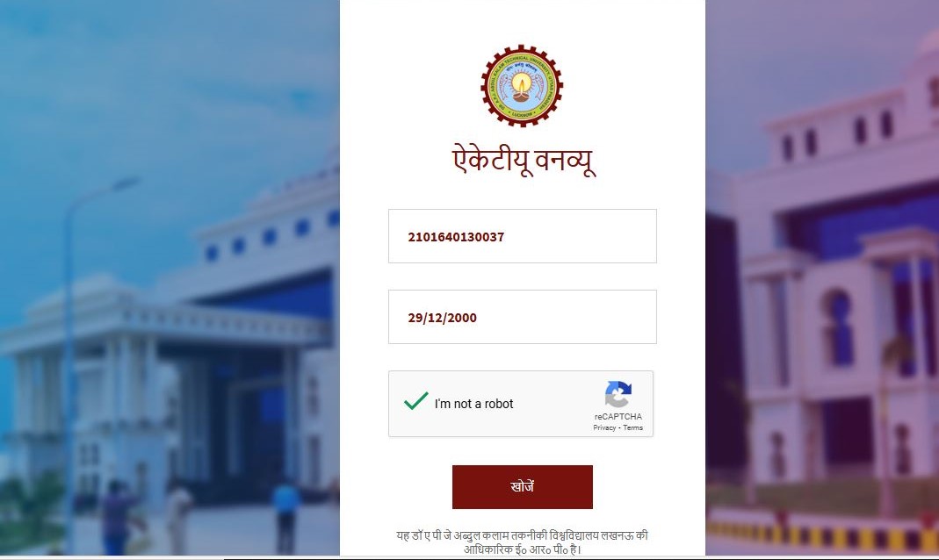Click the green reCAPTCHA verified checkmark
The height and width of the screenshot is (560, 939).
[x=415, y=400]
